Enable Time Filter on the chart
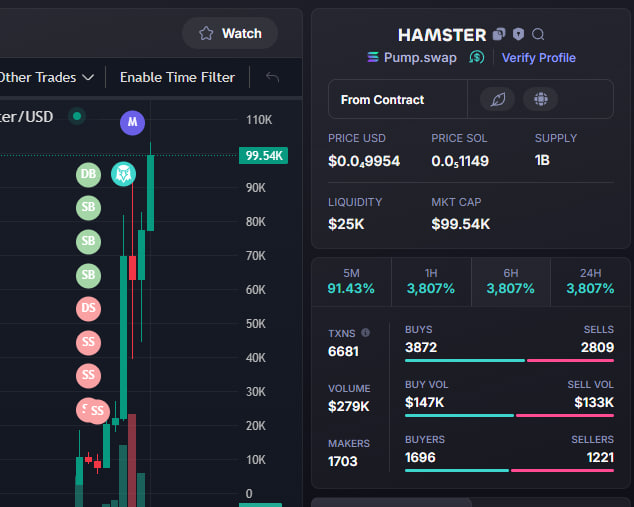The height and width of the screenshot is (507, 634). click(x=177, y=77)
